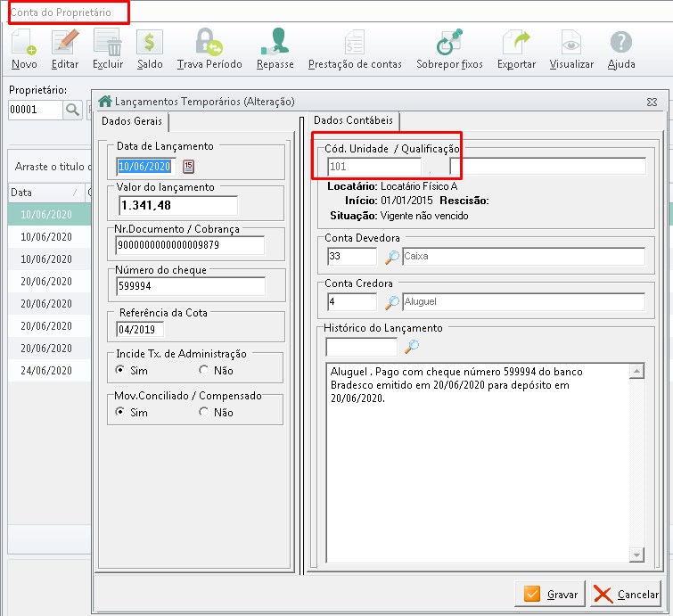The width and height of the screenshot is (673, 616).
Task: Open the Repasse toolbar icon
Action: pos(275,44)
